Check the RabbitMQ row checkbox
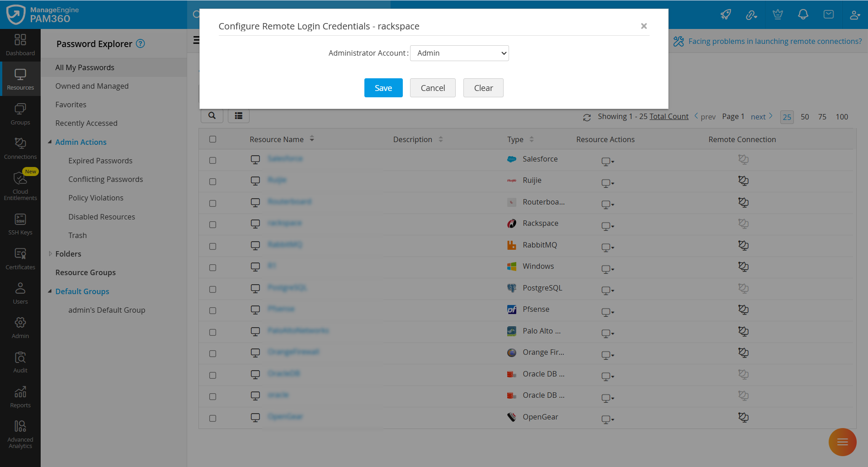Screen dimensions: 868x467 click(x=213, y=247)
